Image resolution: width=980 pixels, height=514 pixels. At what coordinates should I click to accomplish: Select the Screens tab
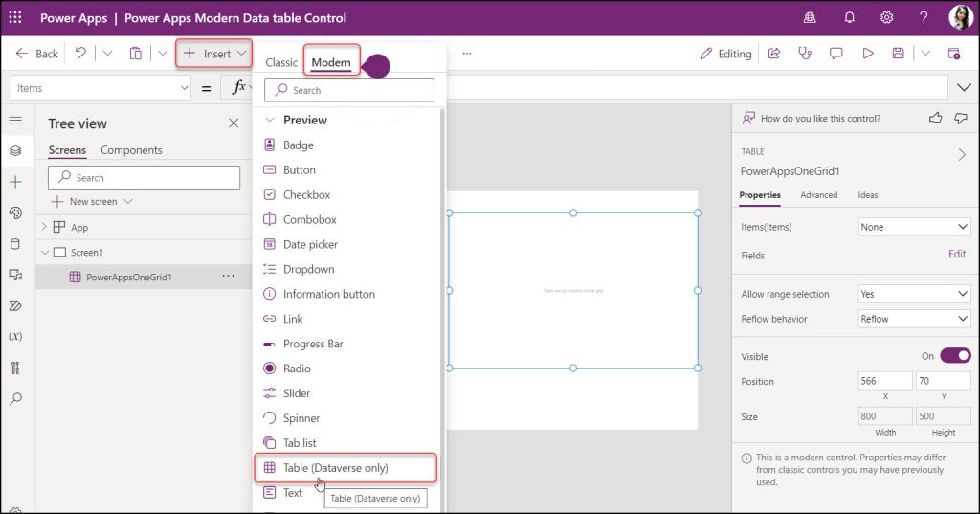pyautogui.click(x=67, y=150)
